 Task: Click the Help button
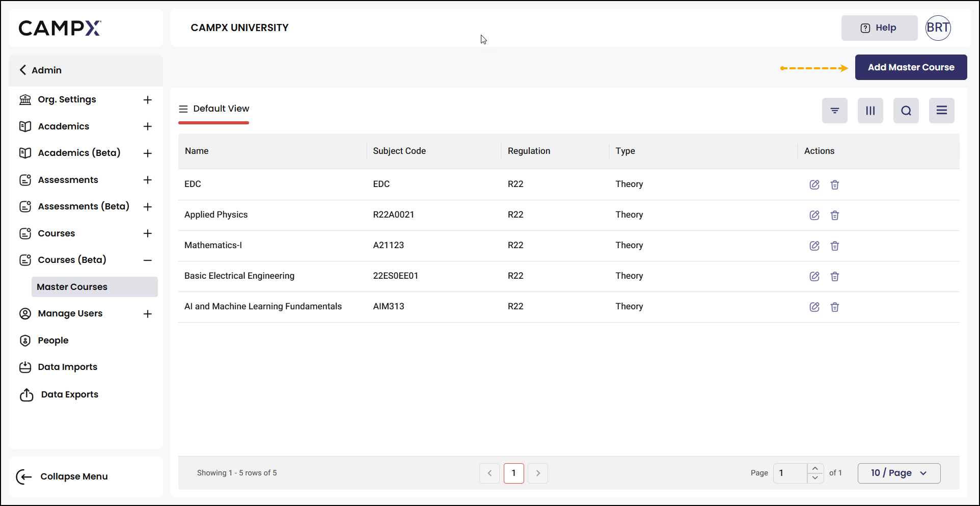(879, 28)
